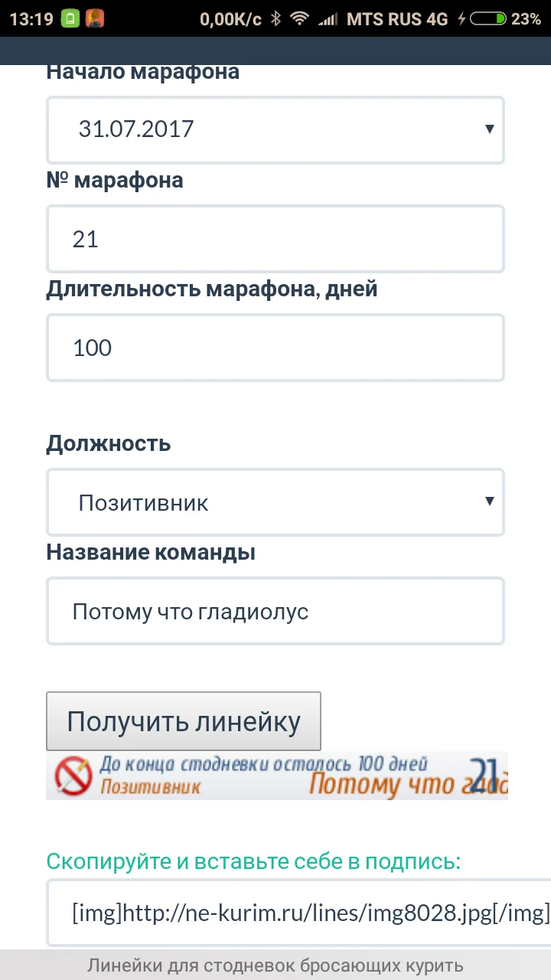Image resolution: width=551 pixels, height=980 pixels.
Task: Tap the footer text Линейки для стодневок
Action: click(x=275, y=965)
